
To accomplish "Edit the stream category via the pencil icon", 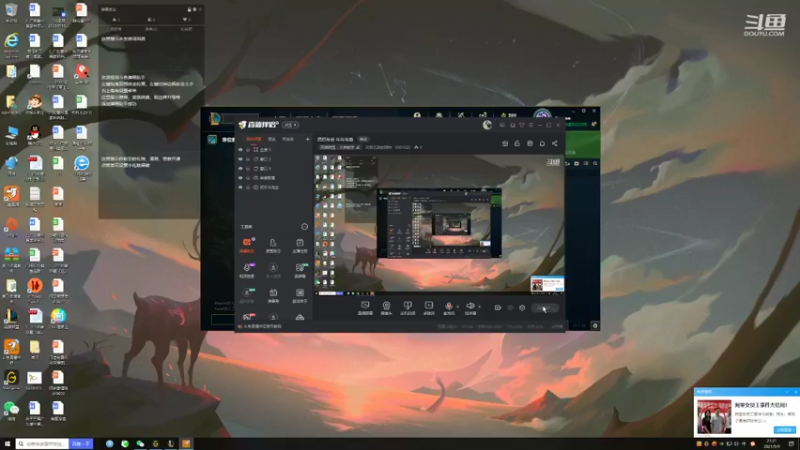I will [x=358, y=147].
